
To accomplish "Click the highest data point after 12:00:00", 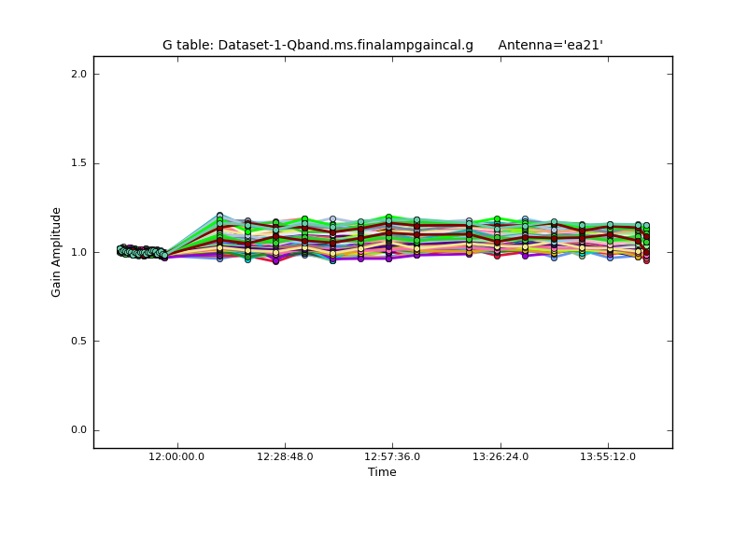I will coord(219,216).
